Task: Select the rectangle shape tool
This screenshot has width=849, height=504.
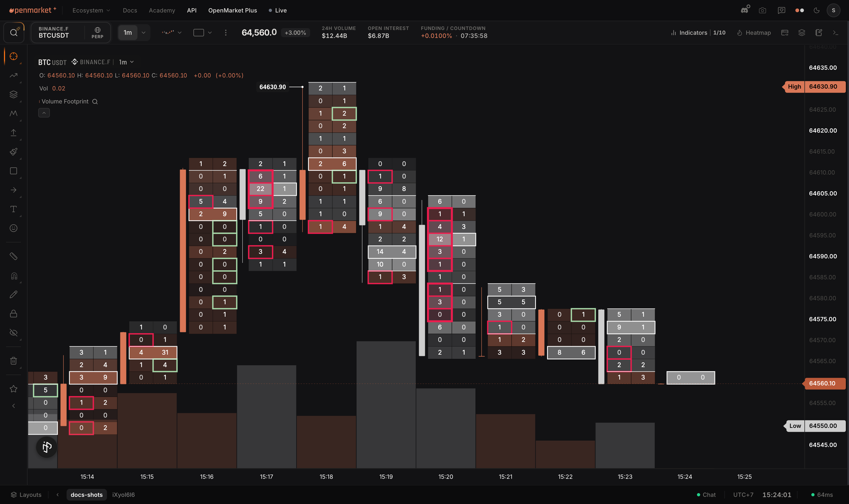Action: [14, 171]
